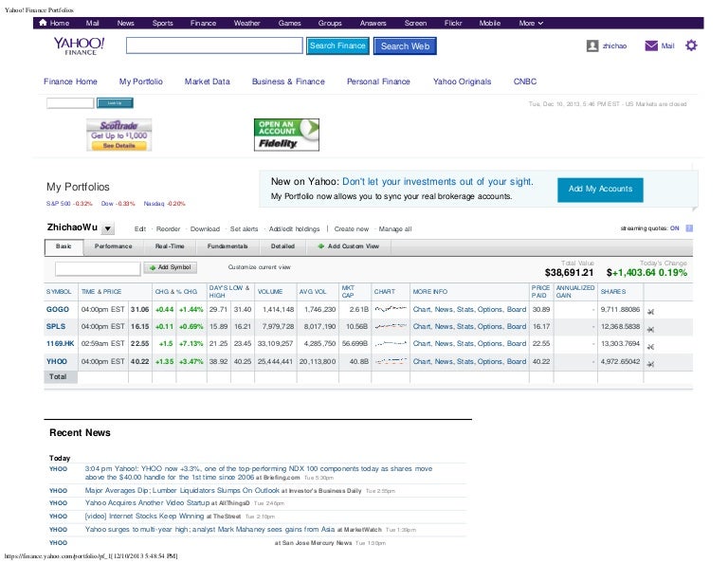Switch to the Basic tab
The width and height of the screenshot is (728, 563).
(x=64, y=246)
